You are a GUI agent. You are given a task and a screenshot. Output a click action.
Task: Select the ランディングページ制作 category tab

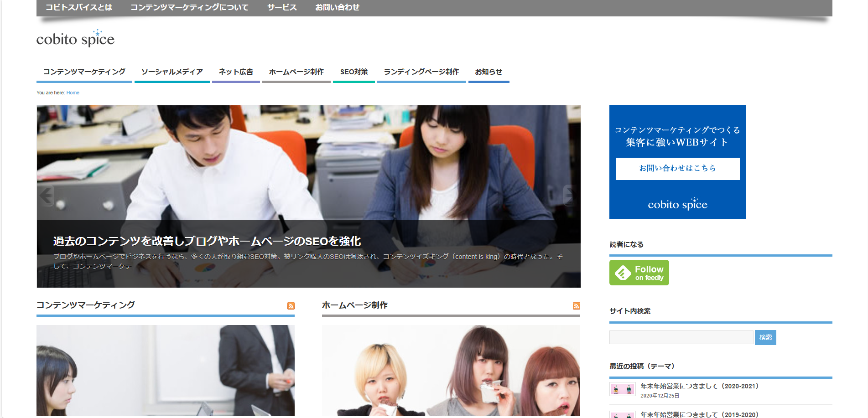[x=421, y=72]
